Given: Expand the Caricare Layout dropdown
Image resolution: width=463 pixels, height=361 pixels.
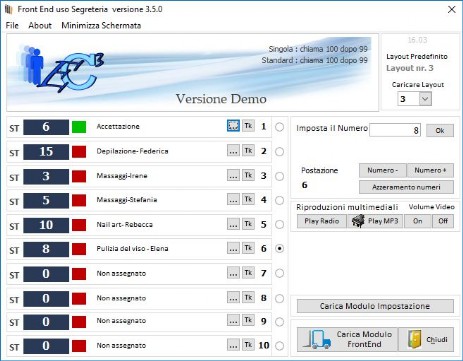Looking at the screenshot, I should point(425,99).
